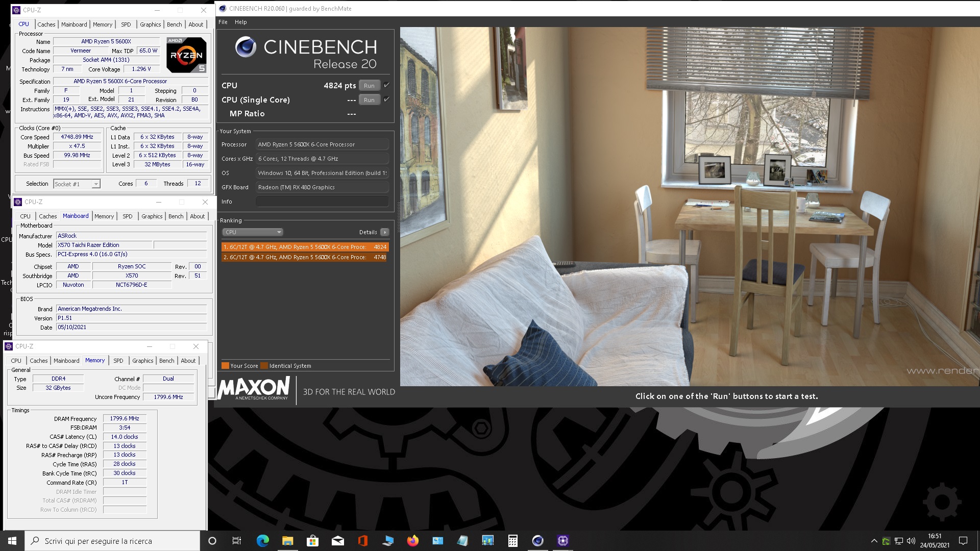The height and width of the screenshot is (551, 980).
Task: Open Microsoft Store from taskbar
Action: [312, 541]
